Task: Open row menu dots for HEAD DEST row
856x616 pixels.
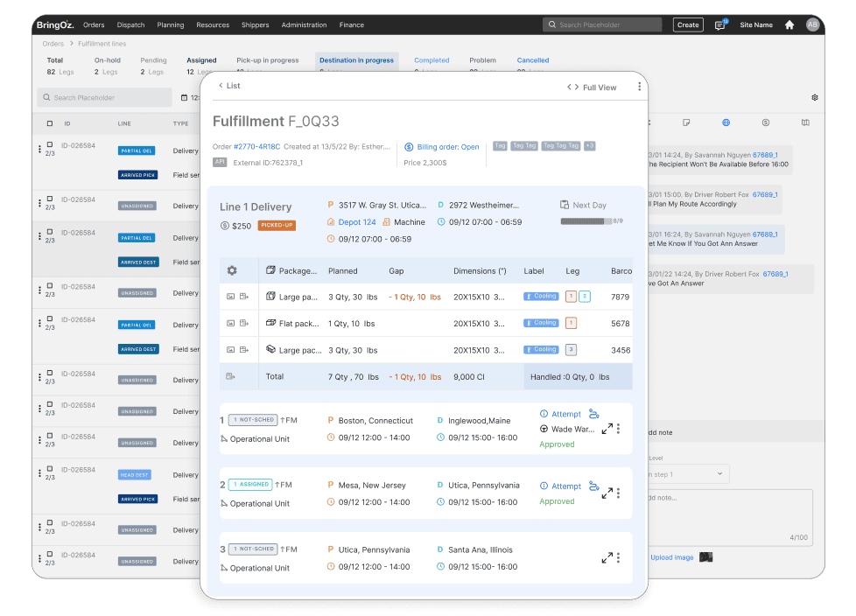Action: pyautogui.click(x=39, y=473)
